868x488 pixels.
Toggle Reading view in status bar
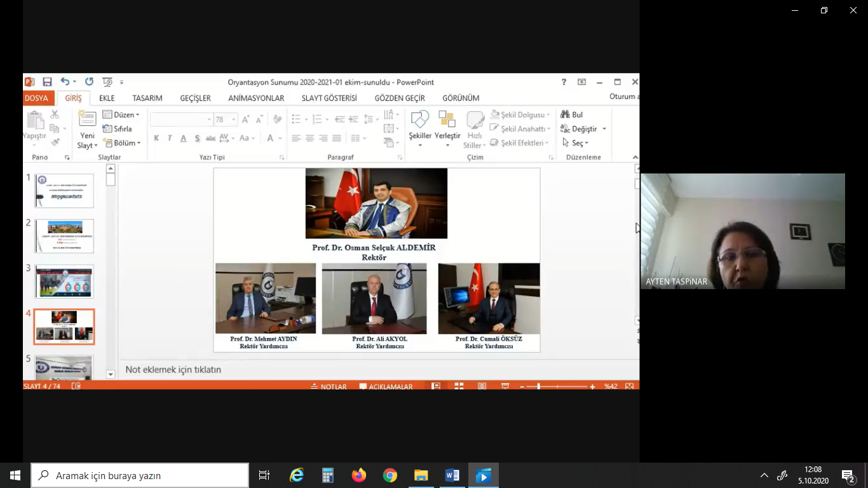[482, 386]
